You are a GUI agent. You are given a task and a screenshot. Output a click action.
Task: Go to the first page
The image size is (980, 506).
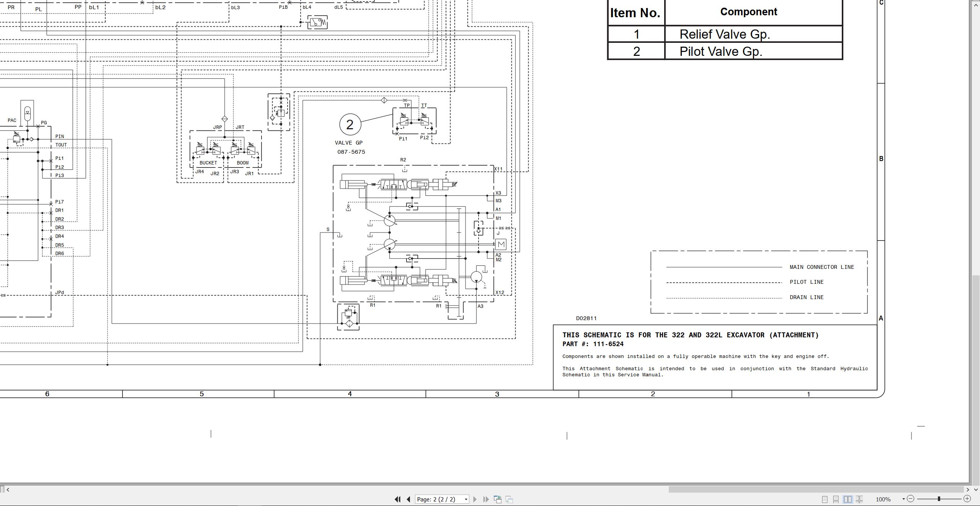397,499
